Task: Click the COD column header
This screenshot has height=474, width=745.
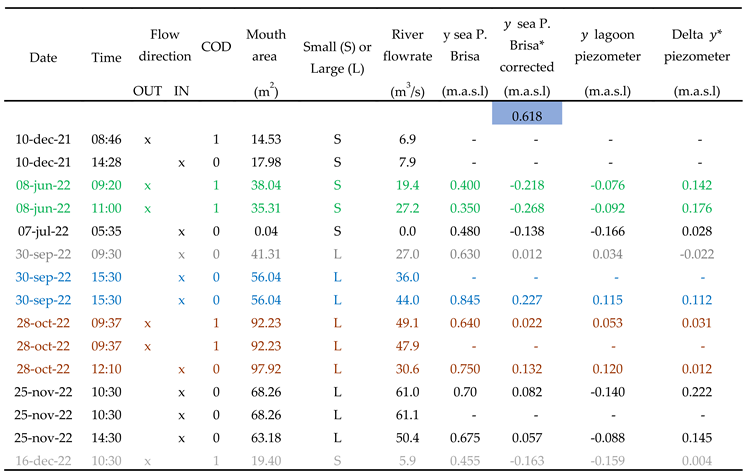Action: [216, 47]
